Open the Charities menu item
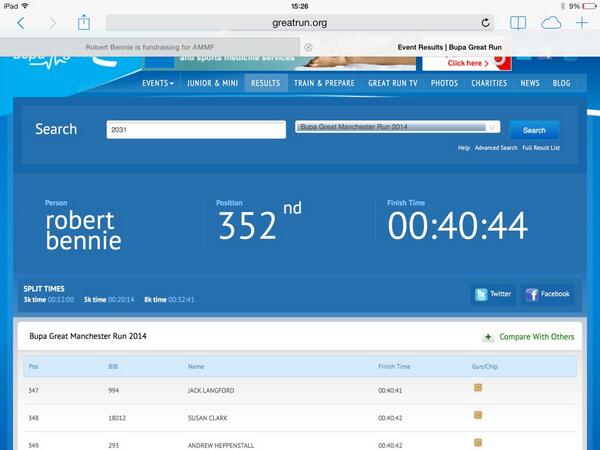This screenshot has height=450, width=600. click(x=489, y=83)
